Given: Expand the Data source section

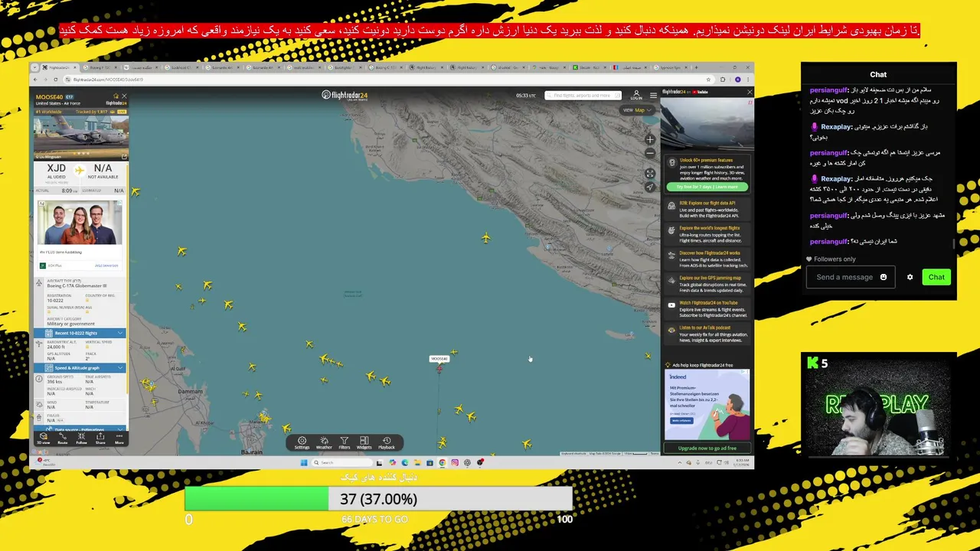Looking at the screenshot, I should pos(80,429).
